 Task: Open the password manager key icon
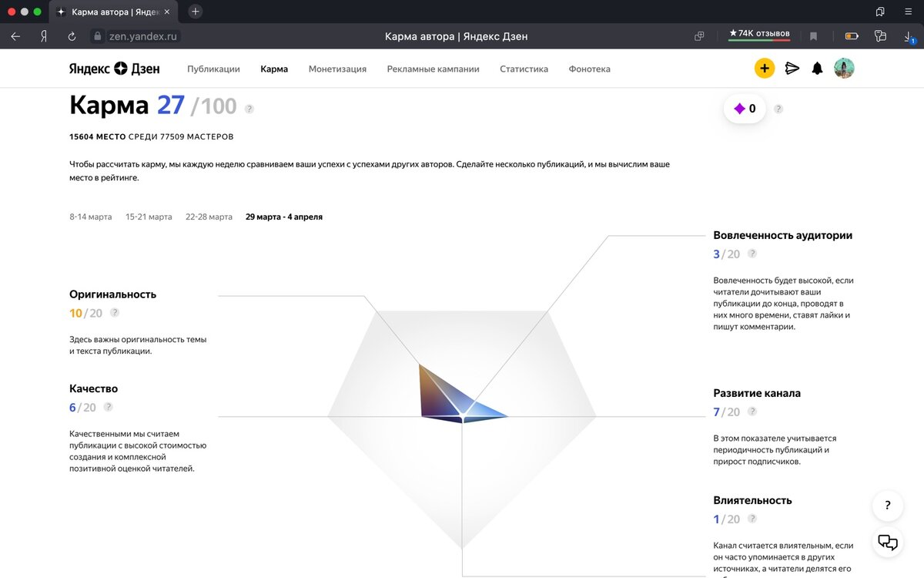(881, 36)
